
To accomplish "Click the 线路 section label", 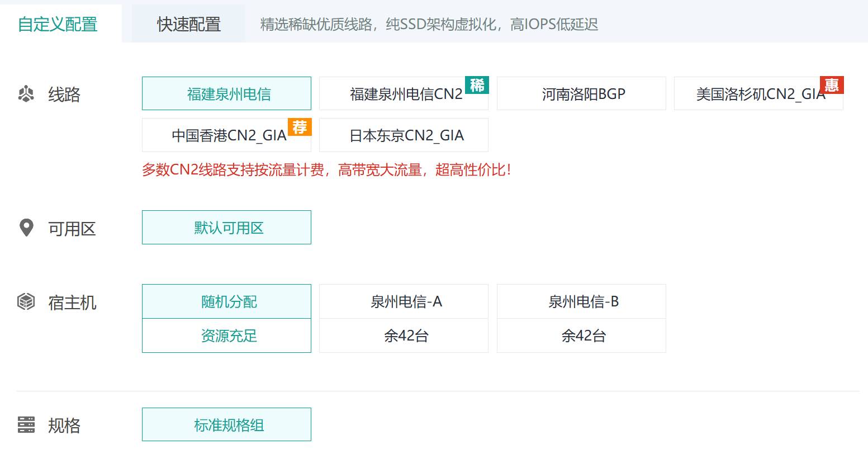I will click(64, 94).
